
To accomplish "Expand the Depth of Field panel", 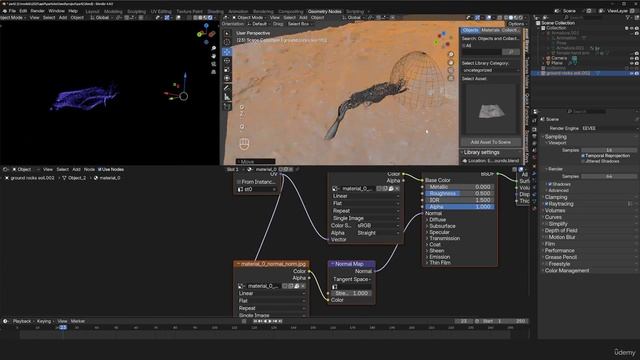I will (x=560, y=231).
